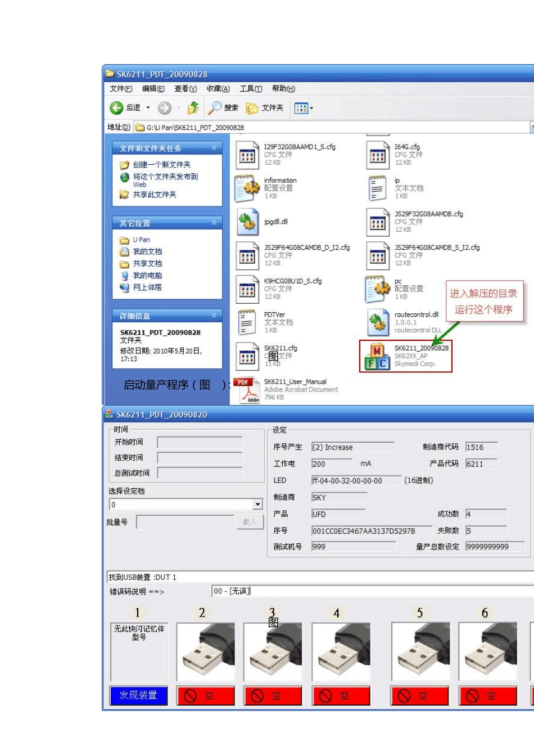The height and width of the screenshot is (756, 534).
Task: Select SK6211_User_Manual PDF icon
Action: click(x=247, y=390)
